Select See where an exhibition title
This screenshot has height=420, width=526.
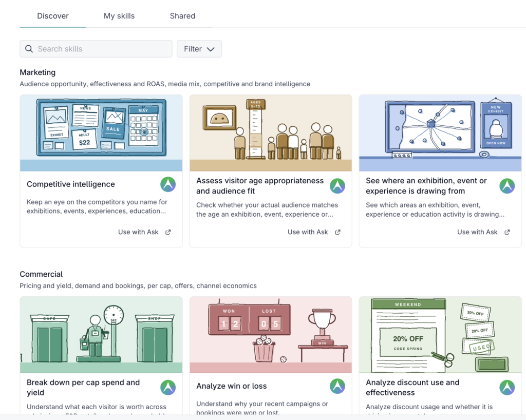(426, 186)
